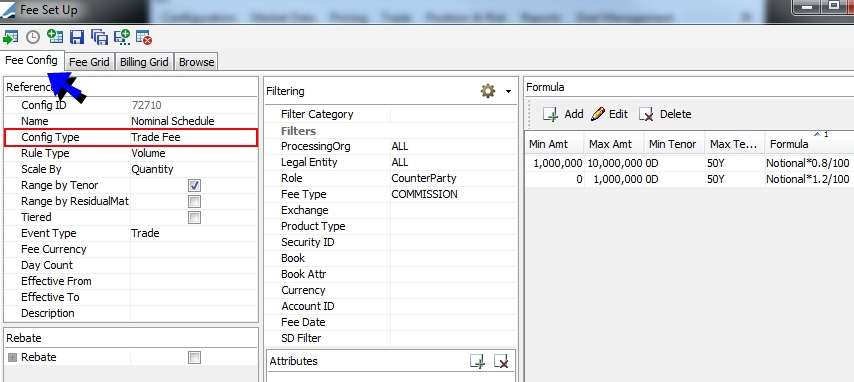Image resolution: width=854 pixels, height=382 pixels.
Task: Click the Filter Category value field
Action: point(453,114)
